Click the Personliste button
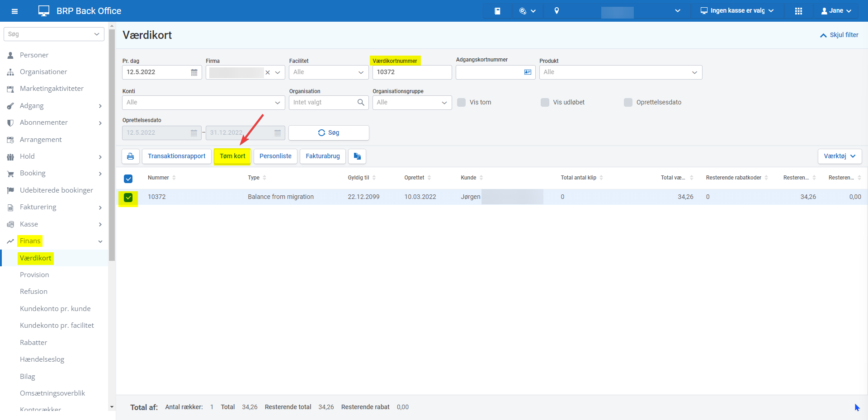Viewport: 868px width, 420px height. (x=275, y=156)
